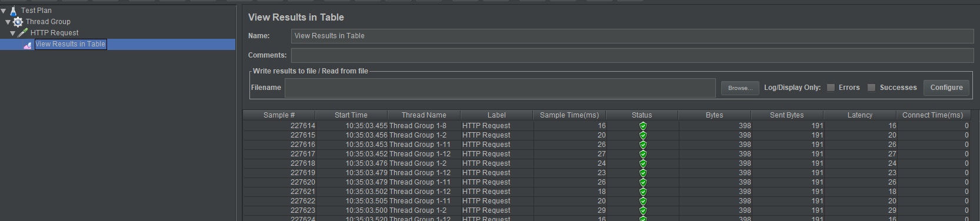Open the Configure dialog button

946,88
